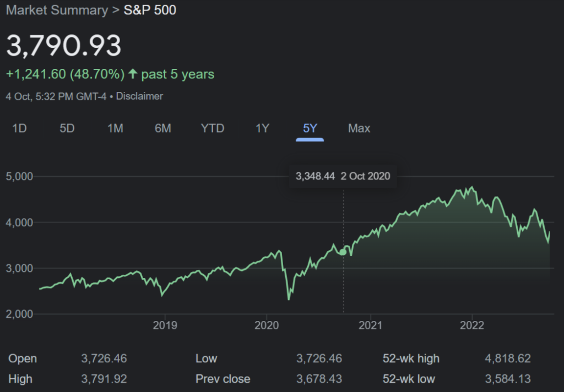Switch to the 1M range tab
Screen dimensions: 564x392
point(115,128)
